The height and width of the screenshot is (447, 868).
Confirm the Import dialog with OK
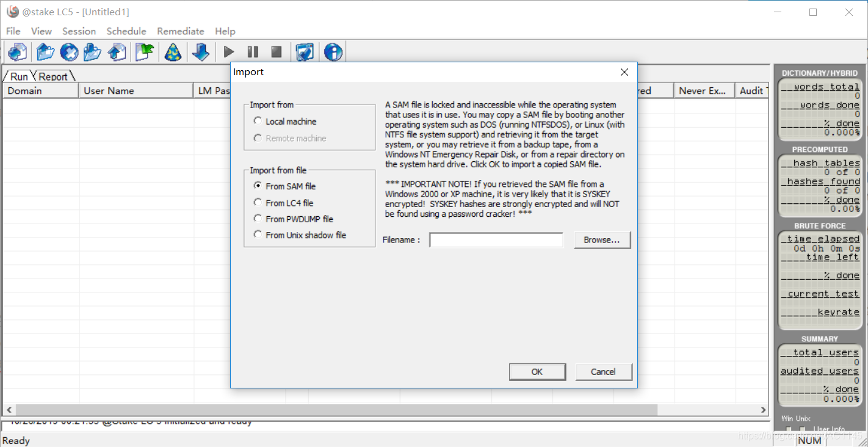click(537, 371)
